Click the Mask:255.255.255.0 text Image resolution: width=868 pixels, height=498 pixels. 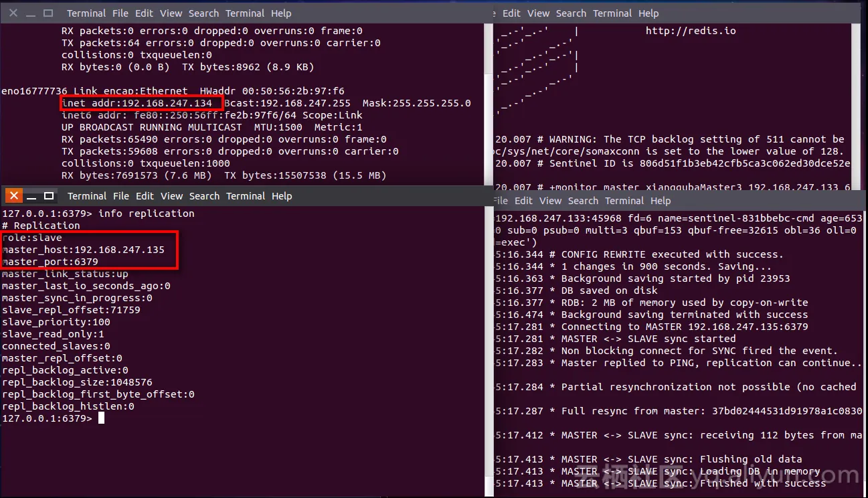click(x=416, y=103)
